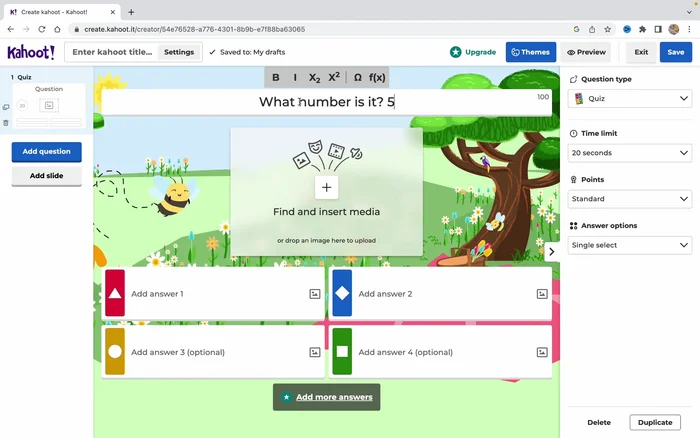700x438 pixels.
Task: Open the Question type dropdown
Action: tap(630, 99)
